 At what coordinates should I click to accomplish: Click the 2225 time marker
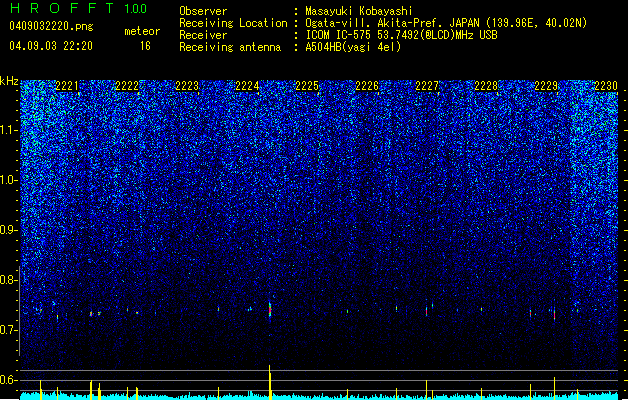pyautogui.click(x=307, y=86)
